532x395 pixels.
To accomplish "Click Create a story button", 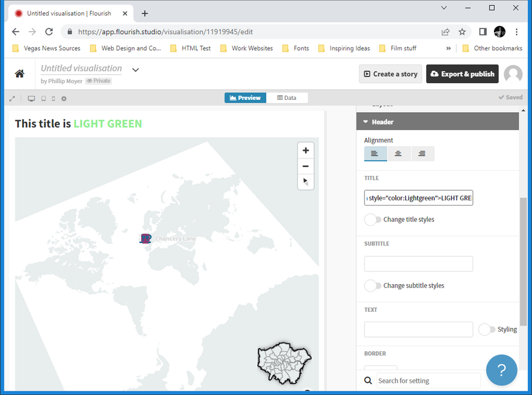I will click(x=390, y=74).
